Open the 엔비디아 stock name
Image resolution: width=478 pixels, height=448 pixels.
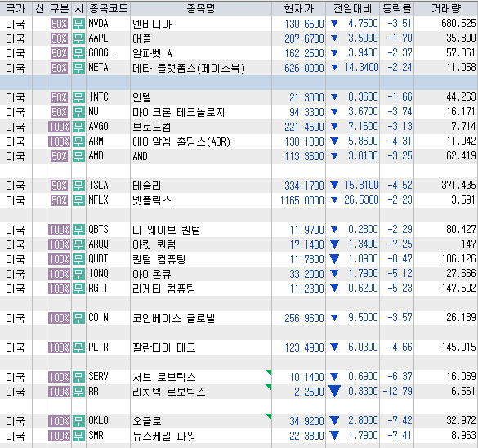pyautogui.click(x=152, y=24)
